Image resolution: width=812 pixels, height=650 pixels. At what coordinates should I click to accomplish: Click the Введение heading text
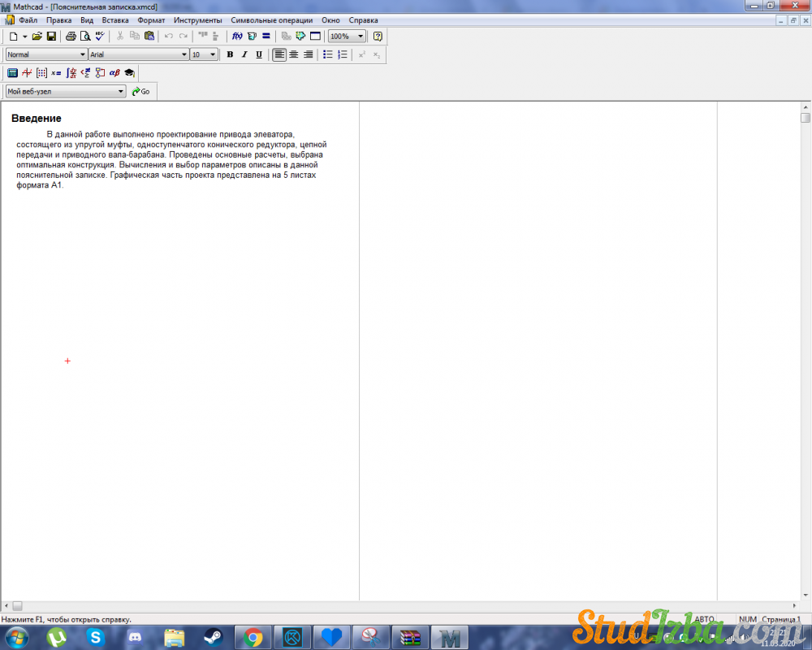coord(37,119)
